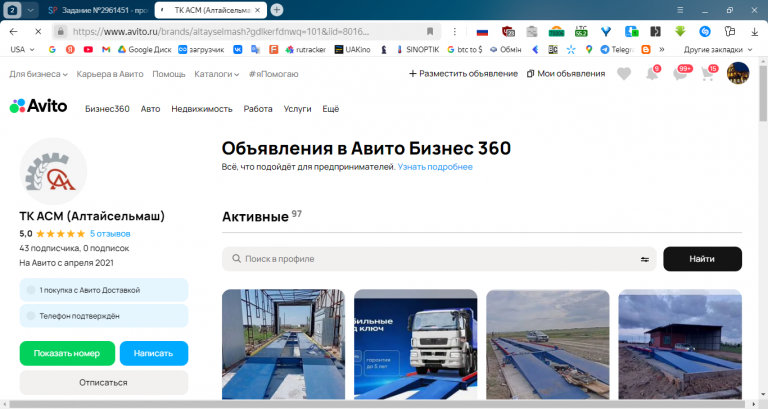
Task: Open the Shazam extension icon
Action: click(x=705, y=32)
